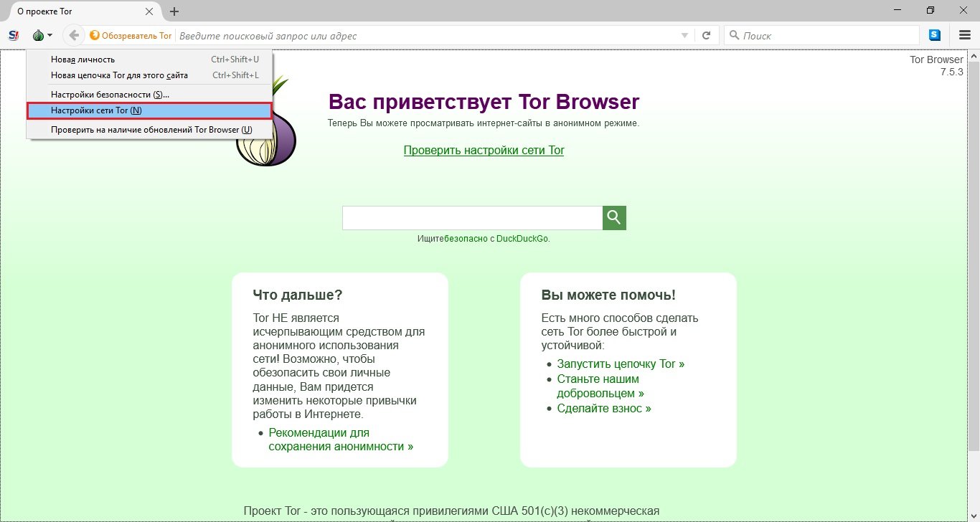Click the 'Сделайте взнос' link
980x522 pixels.
tap(604, 409)
